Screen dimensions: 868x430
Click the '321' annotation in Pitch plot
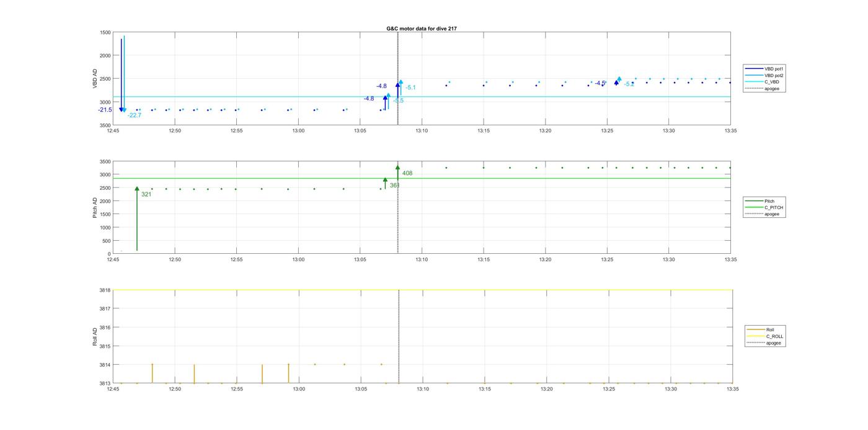pos(146,195)
